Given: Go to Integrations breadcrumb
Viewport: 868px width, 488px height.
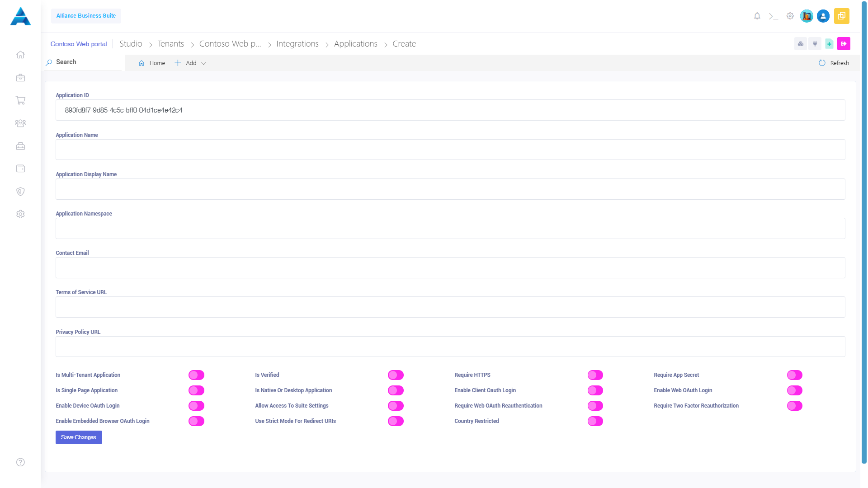Looking at the screenshot, I should point(297,44).
